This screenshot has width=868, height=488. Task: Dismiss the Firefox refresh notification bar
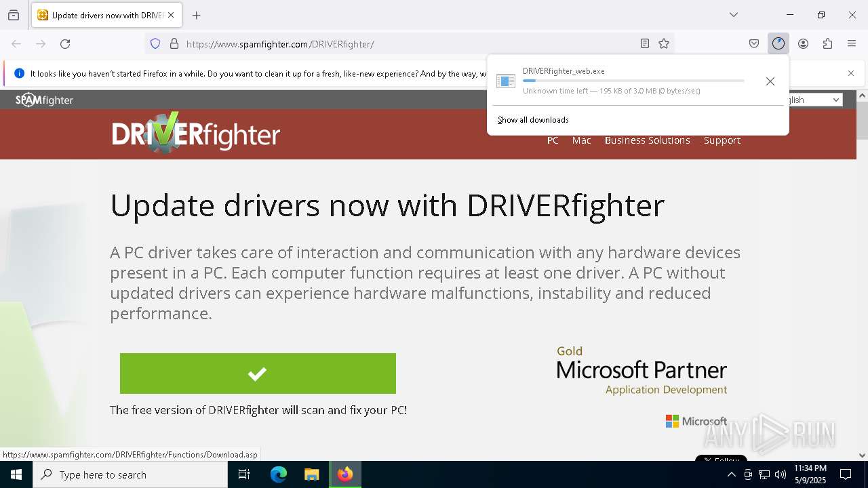[x=851, y=73]
